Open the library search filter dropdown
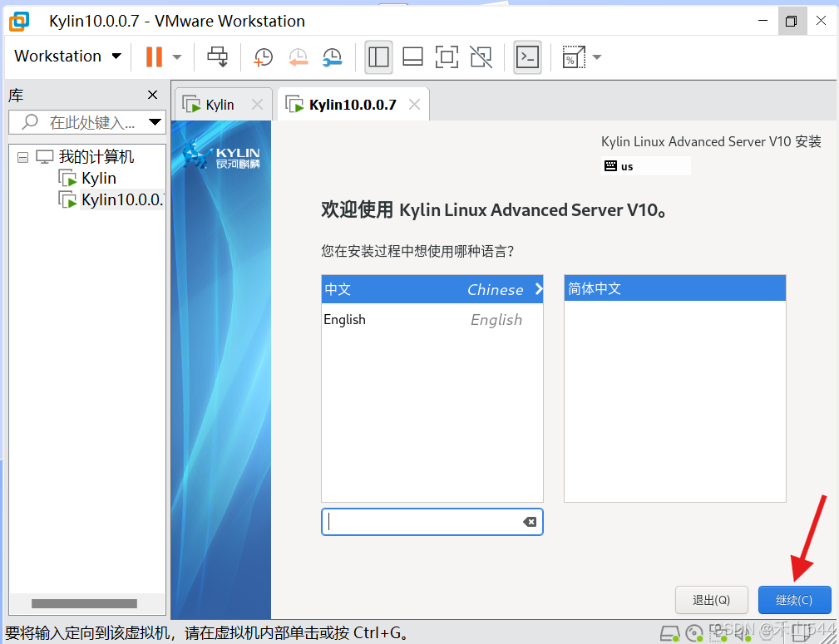This screenshot has width=839, height=644. point(155,122)
